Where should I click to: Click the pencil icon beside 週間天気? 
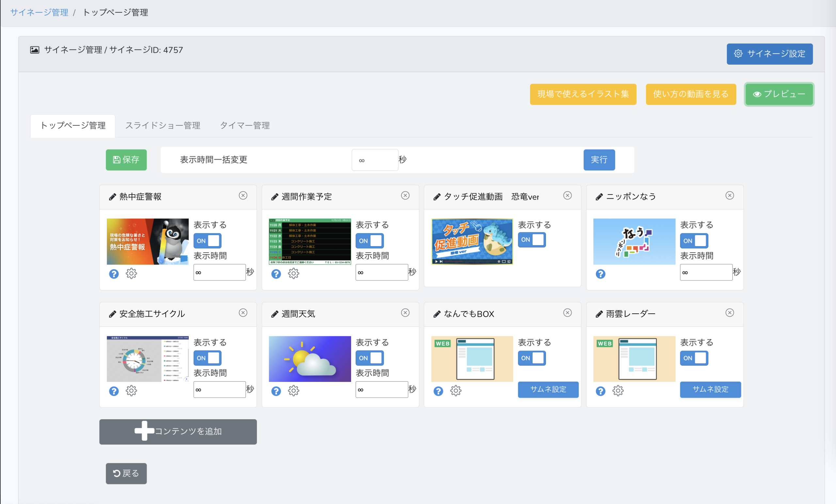click(x=275, y=314)
